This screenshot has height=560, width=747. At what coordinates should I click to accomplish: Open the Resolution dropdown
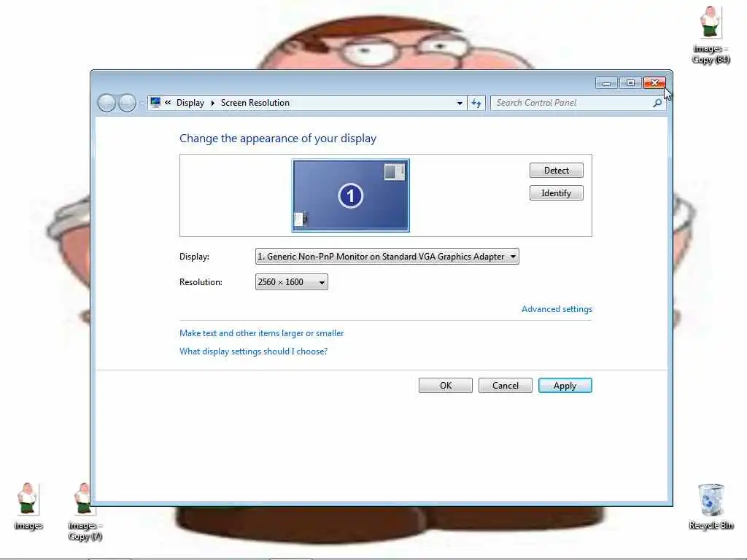pyautogui.click(x=292, y=282)
